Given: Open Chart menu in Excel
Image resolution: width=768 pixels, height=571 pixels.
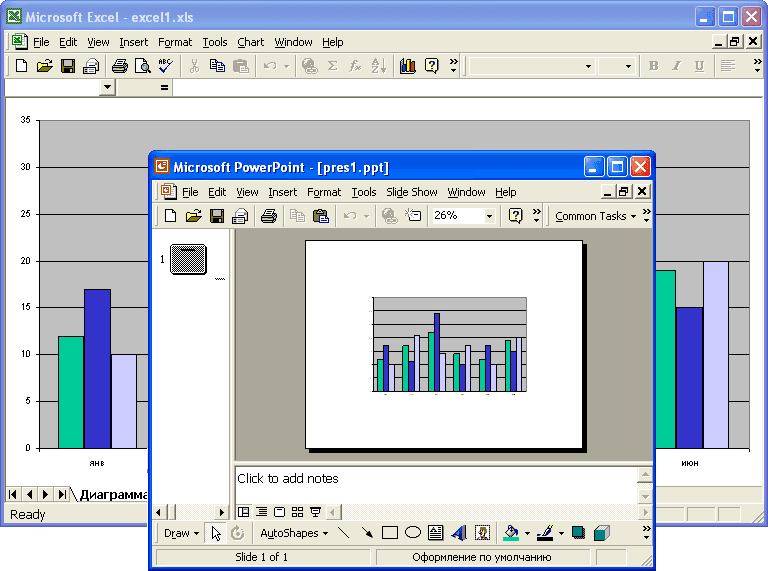Looking at the screenshot, I should pos(250,42).
